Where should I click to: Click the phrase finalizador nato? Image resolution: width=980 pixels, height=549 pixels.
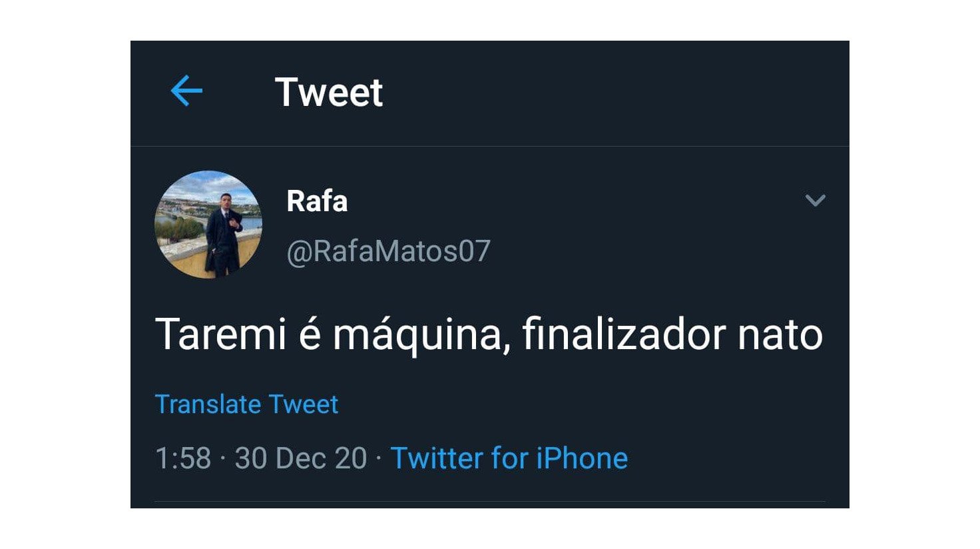click(x=672, y=334)
